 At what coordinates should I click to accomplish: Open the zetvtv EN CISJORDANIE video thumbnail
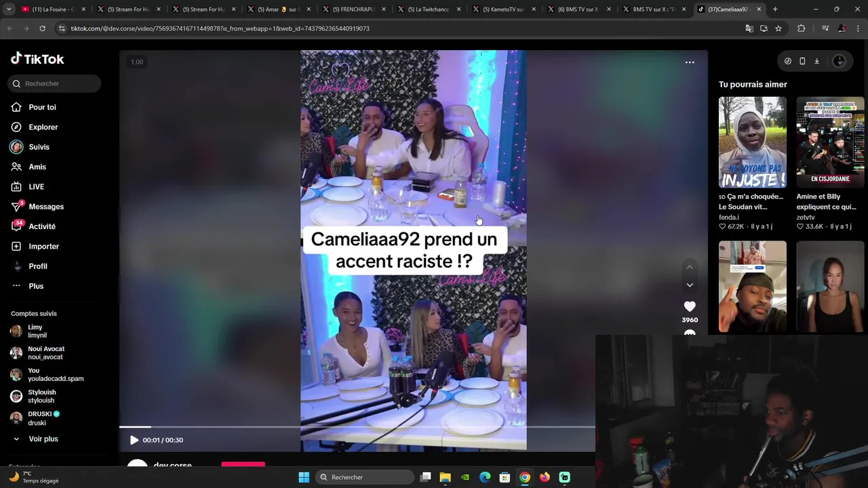click(830, 142)
